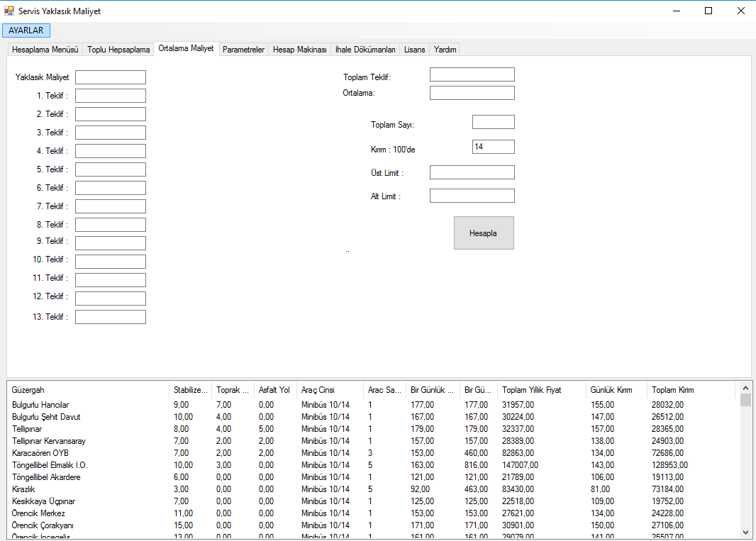This screenshot has width=756, height=541.
Task: Click the 1. Teklif input box
Action: [111, 96]
